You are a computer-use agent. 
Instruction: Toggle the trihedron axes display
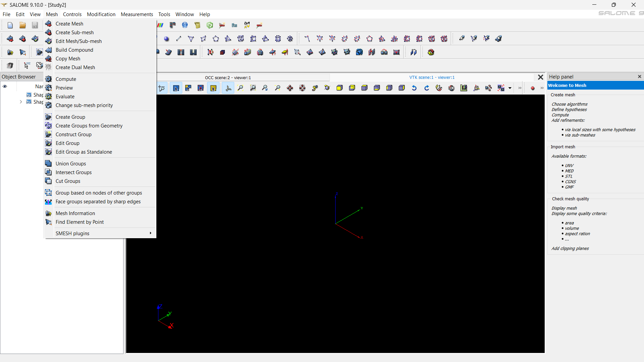click(228, 88)
